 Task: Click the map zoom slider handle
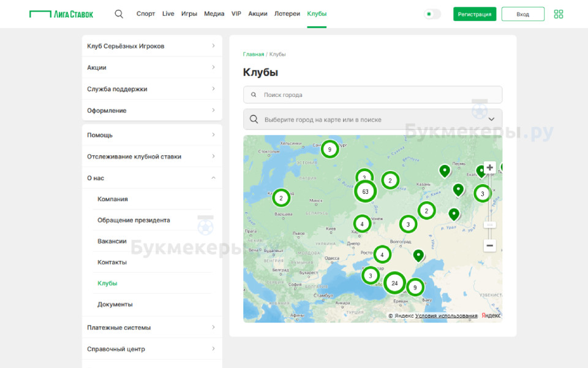pos(489,224)
